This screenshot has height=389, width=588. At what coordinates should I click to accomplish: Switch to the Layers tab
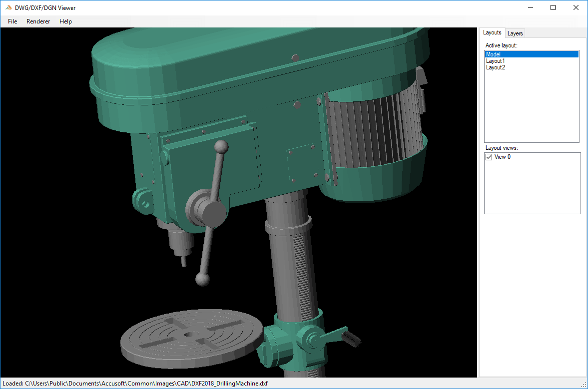coord(515,33)
